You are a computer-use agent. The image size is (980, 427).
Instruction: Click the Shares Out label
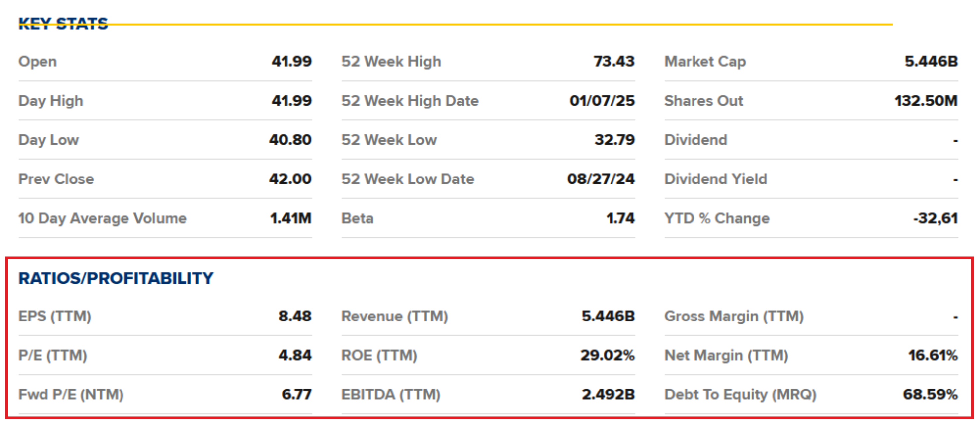point(703,101)
